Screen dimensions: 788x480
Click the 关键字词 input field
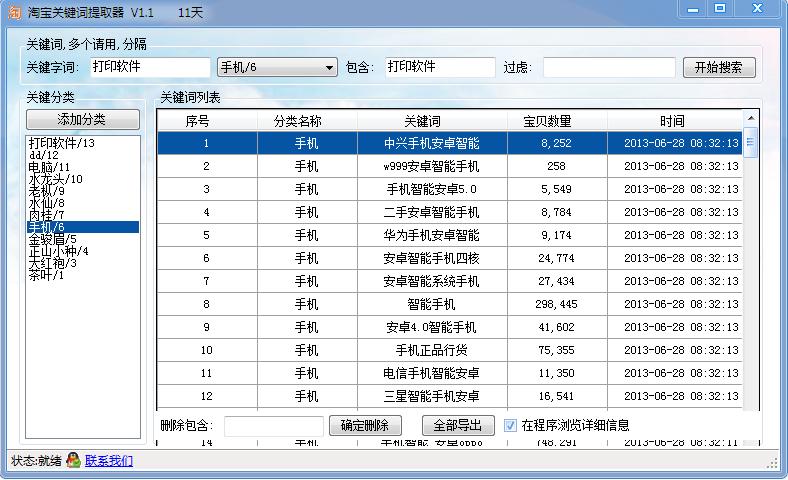click(x=148, y=68)
